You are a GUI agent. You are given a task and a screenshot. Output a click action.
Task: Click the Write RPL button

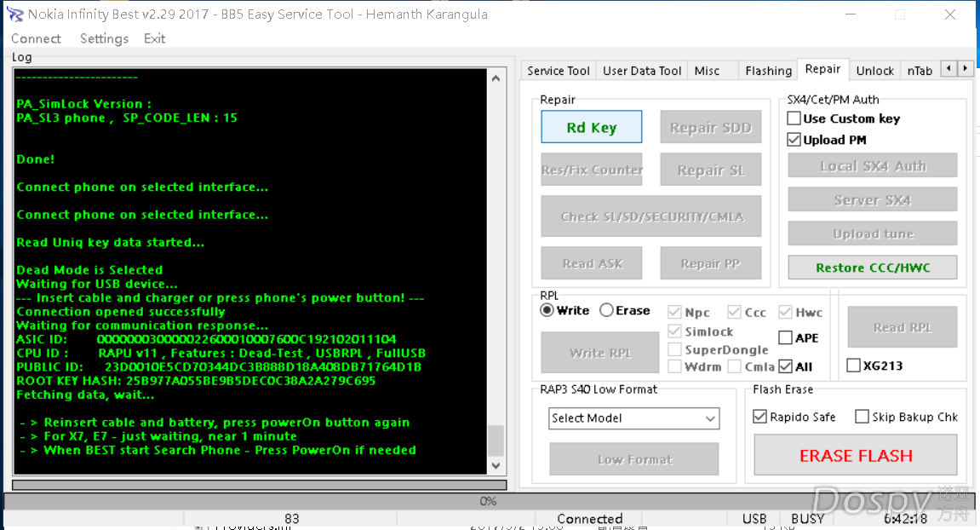pyautogui.click(x=600, y=352)
